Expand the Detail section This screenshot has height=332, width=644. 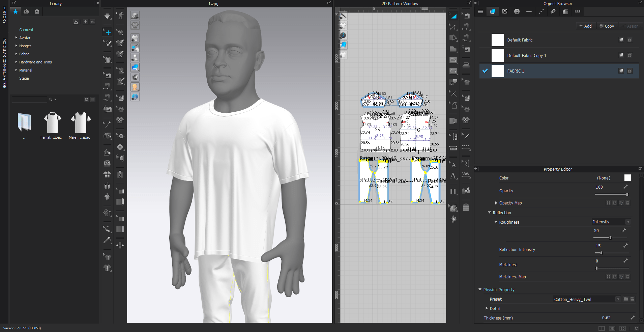point(487,308)
